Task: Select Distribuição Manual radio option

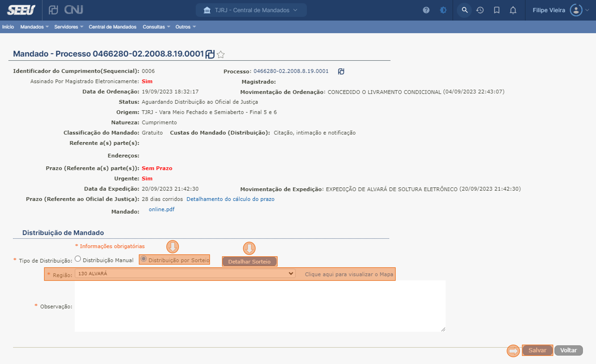Action: (x=78, y=259)
